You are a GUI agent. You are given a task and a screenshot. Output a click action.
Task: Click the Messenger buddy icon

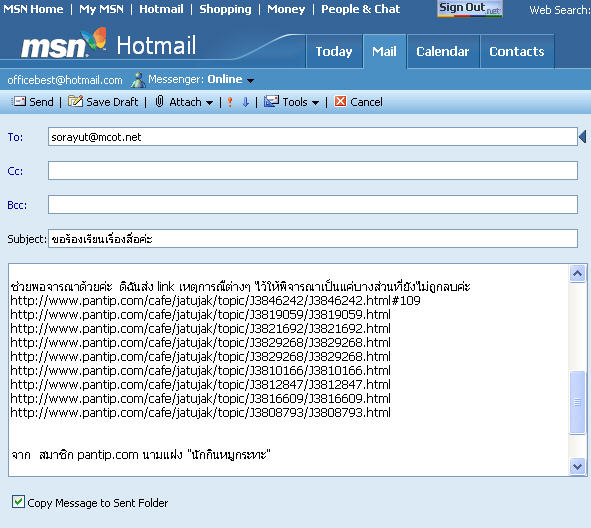tap(138, 80)
